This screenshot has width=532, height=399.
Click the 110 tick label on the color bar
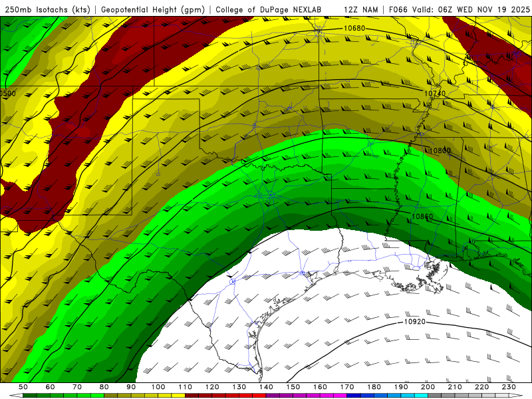pyautogui.click(x=186, y=387)
